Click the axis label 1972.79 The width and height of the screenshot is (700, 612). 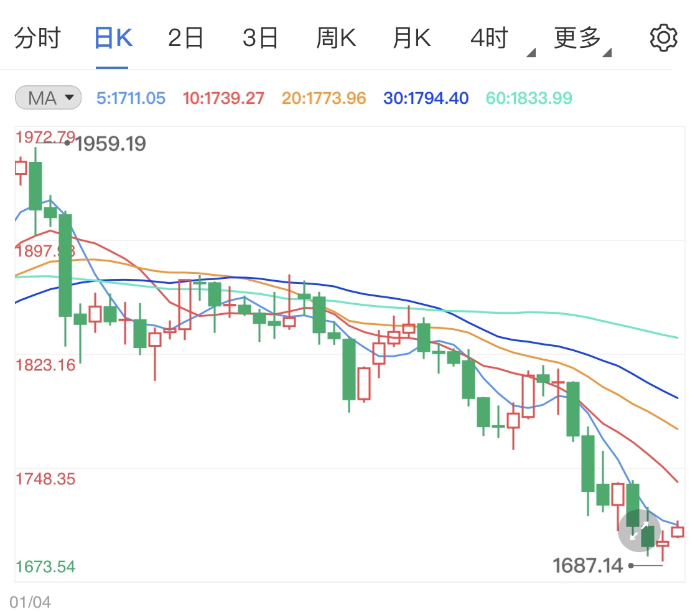[45, 137]
